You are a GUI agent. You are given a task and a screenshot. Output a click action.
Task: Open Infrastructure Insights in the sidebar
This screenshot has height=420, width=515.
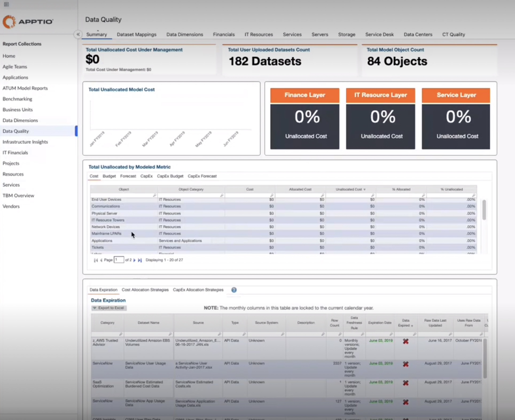(x=25, y=142)
